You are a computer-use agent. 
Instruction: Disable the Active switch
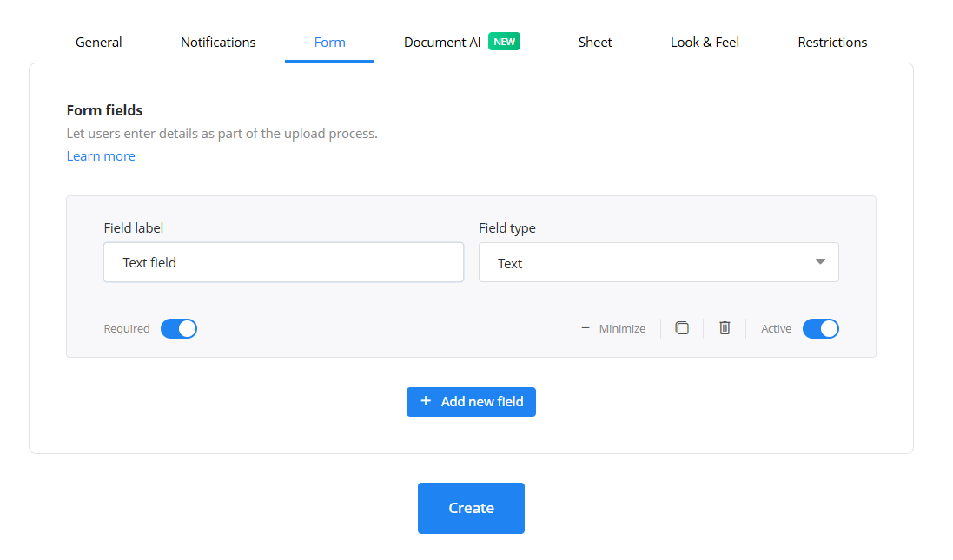(820, 328)
